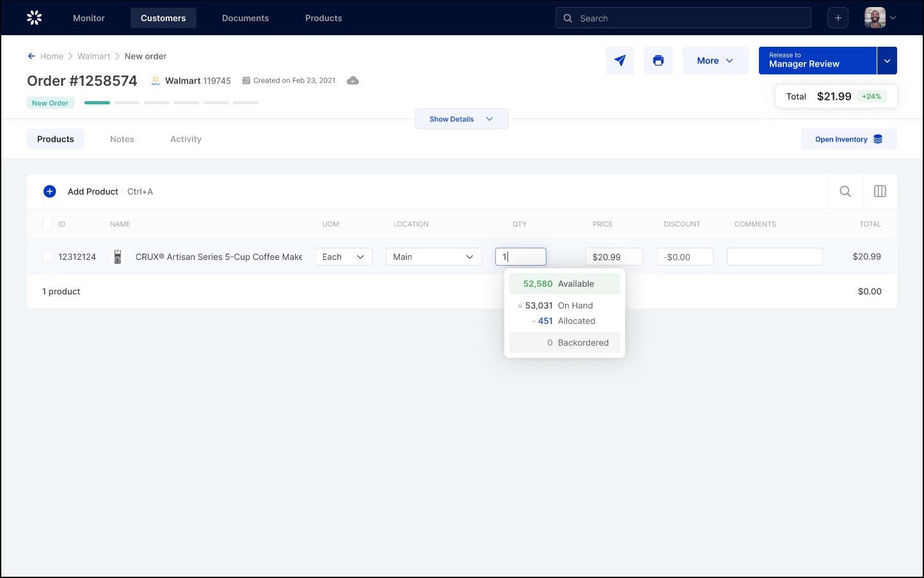924x578 pixels.
Task: Click the app logo in top-left
Action: click(35, 18)
